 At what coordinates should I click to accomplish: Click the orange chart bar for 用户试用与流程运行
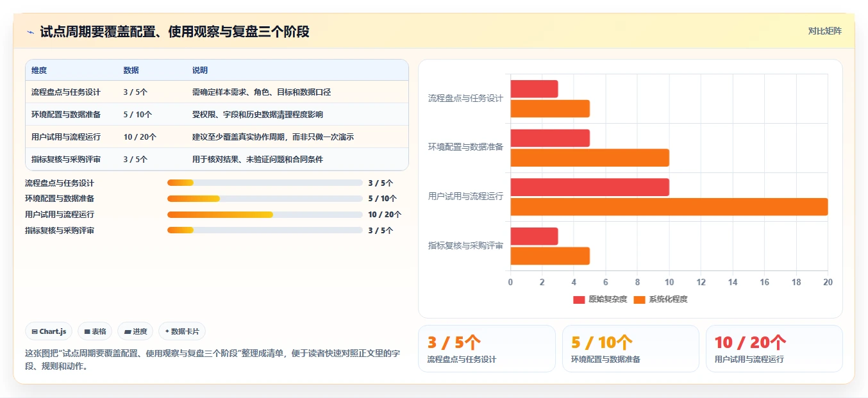(669, 206)
